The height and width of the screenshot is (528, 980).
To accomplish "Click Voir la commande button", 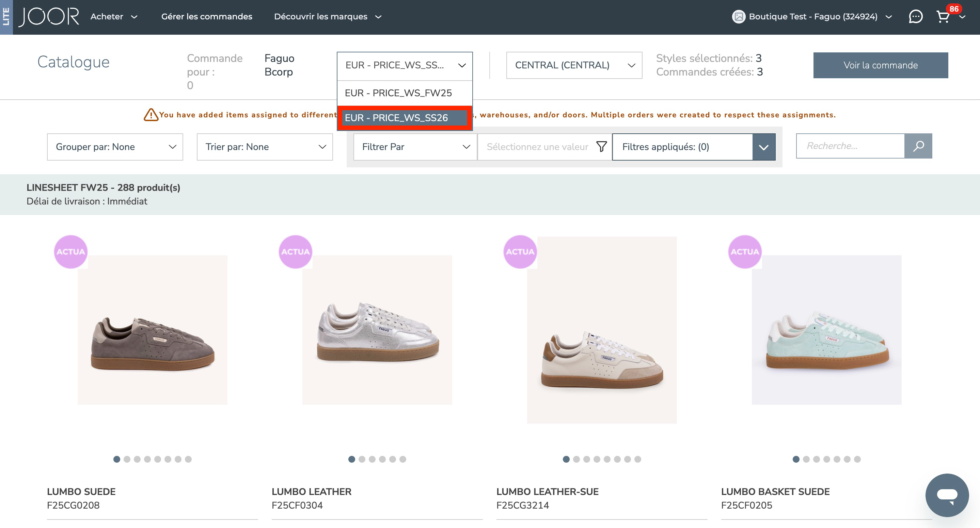I will click(x=880, y=65).
